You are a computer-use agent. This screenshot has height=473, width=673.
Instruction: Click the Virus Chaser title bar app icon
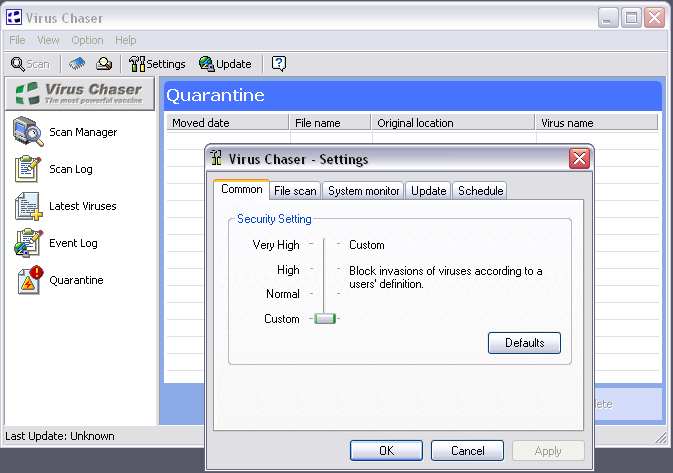click(14, 18)
